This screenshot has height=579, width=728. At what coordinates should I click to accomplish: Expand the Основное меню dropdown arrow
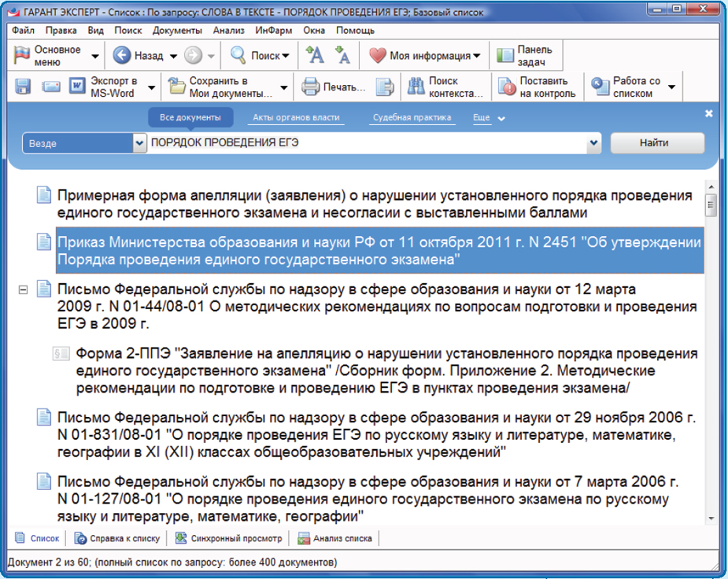(x=95, y=57)
